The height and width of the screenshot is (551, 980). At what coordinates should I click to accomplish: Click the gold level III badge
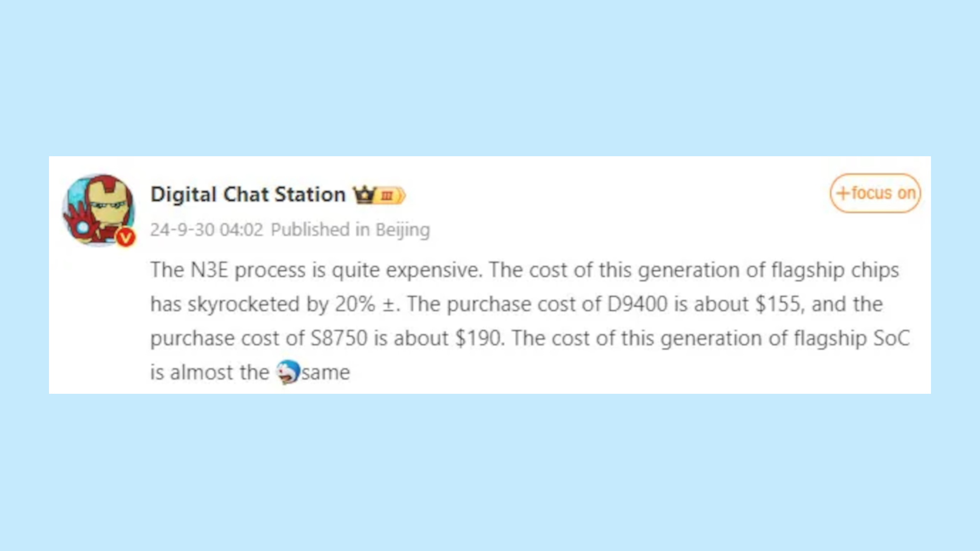(x=391, y=195)
